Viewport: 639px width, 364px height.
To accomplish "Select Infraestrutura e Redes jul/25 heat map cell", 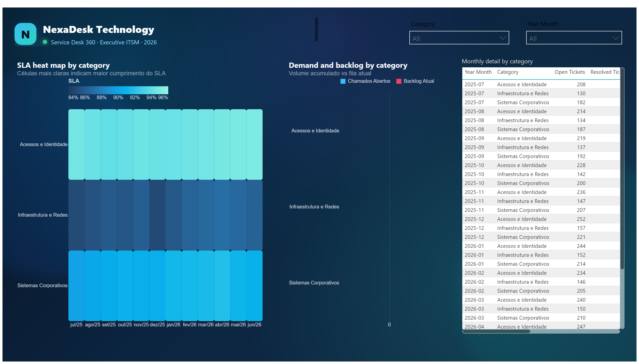I will tap(76, 215).
